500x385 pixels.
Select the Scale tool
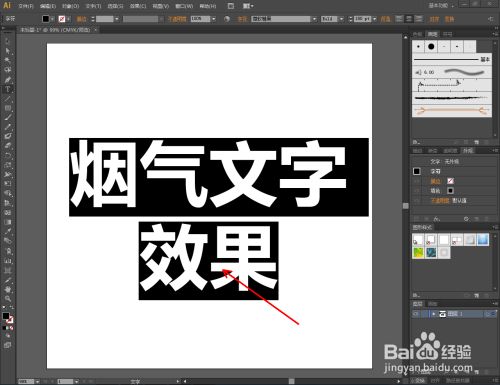pyautogui.click(x=8, y=165)
